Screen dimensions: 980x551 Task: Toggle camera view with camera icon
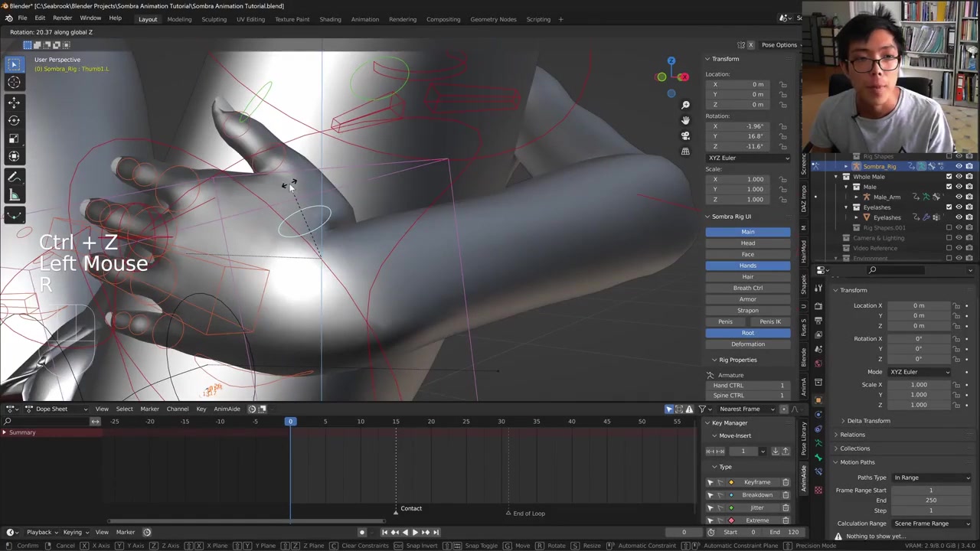point(685,135)
